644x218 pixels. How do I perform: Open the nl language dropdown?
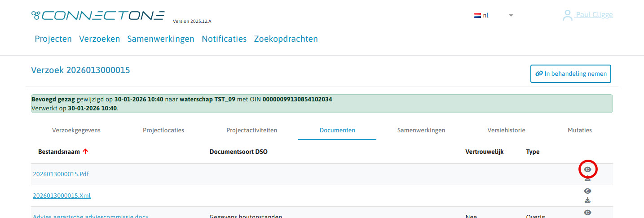[494, 15]
